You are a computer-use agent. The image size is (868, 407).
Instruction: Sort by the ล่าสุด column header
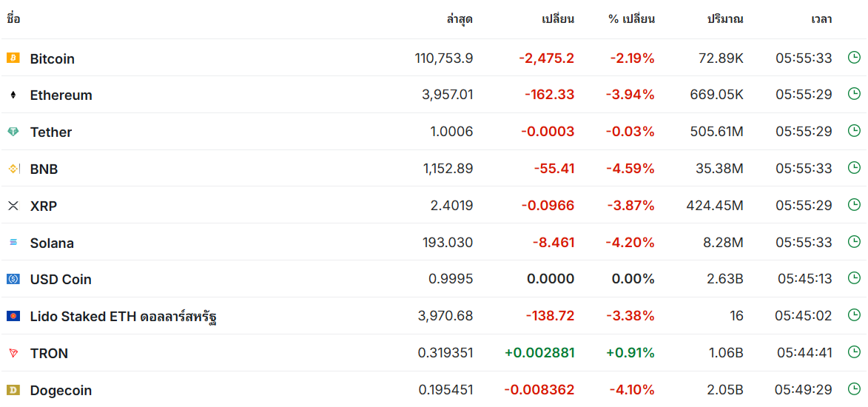460,19
